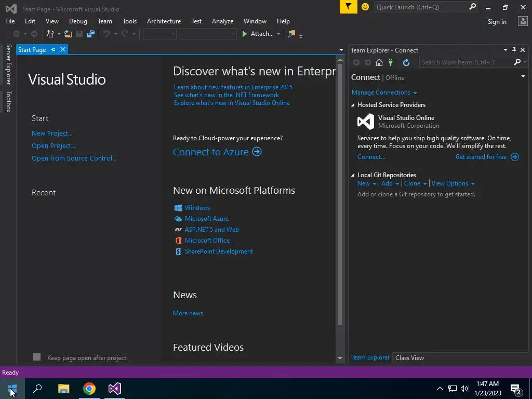Click the Team Explorer Home icon
The height and width of the screenshot is (399, 532).
click(x=379, y=62)
